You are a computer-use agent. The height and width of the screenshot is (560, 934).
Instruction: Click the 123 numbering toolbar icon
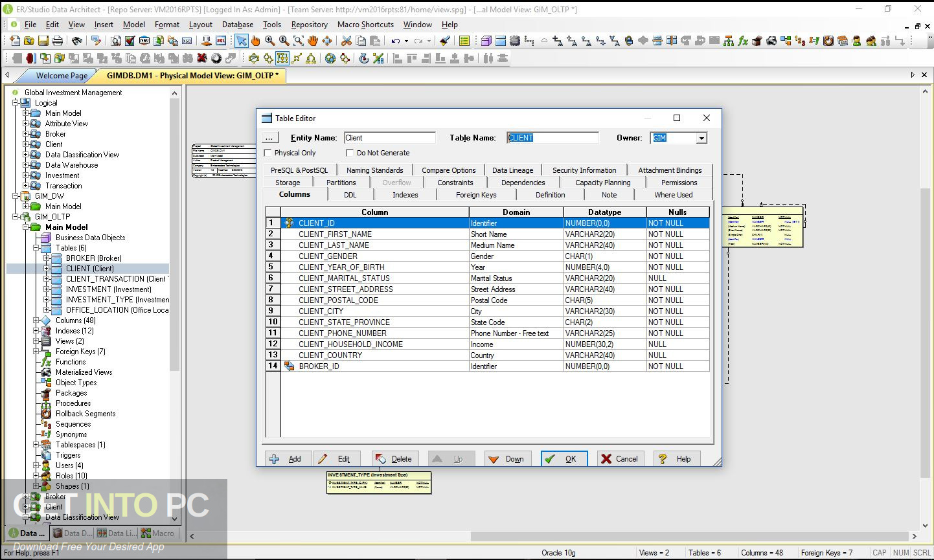pyautogui.click(x=800, y=41)
